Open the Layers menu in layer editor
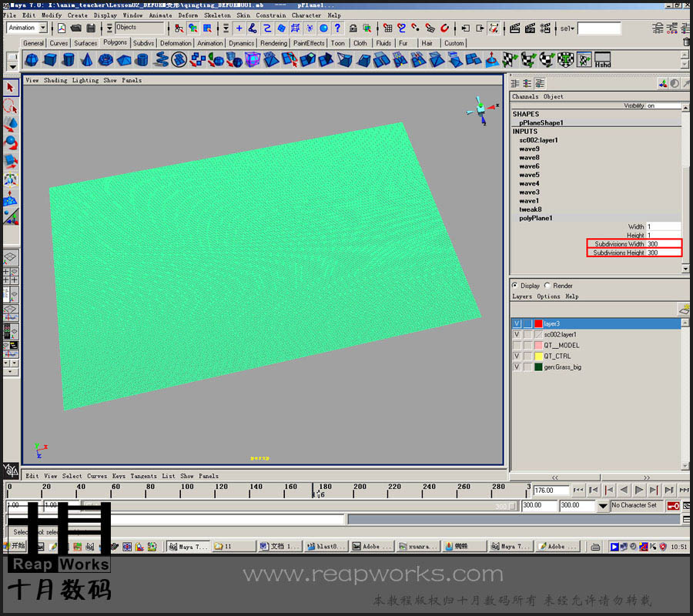The width and height of the screenshot is (693, 616). tap(522, 296)
